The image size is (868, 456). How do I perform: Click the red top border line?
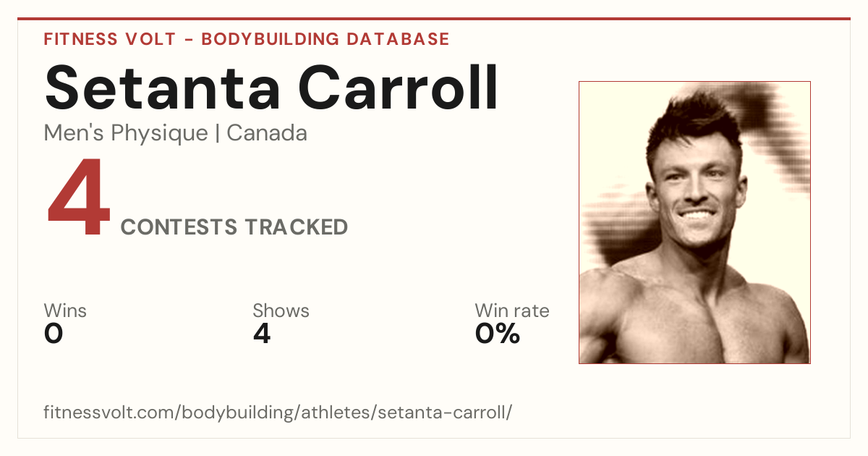(434, 19)
